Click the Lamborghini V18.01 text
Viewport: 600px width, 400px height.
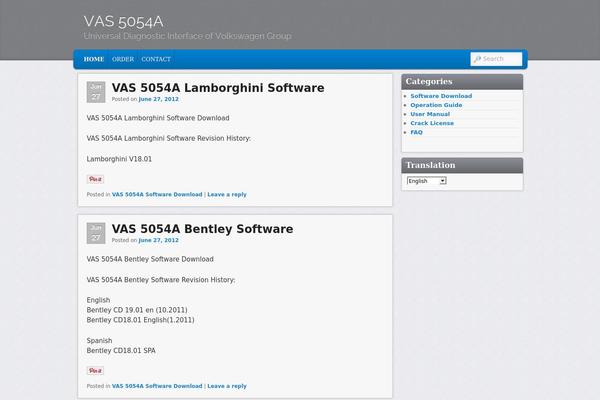[119, 159]
